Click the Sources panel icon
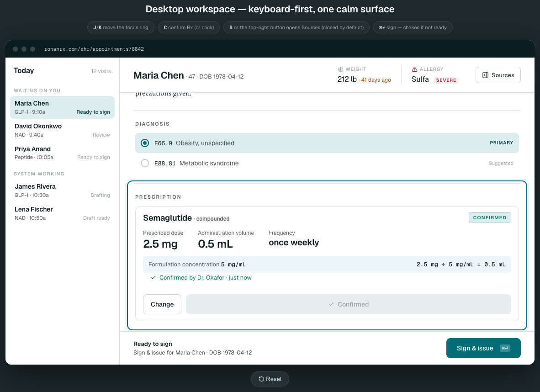 coord(485,75)
